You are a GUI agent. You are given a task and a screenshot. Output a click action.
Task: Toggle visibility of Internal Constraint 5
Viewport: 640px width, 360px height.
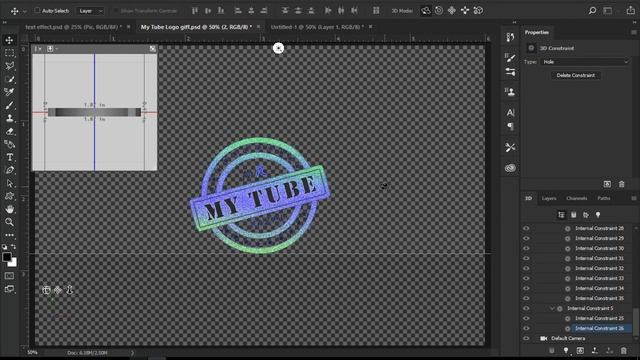tap(526, 308)
